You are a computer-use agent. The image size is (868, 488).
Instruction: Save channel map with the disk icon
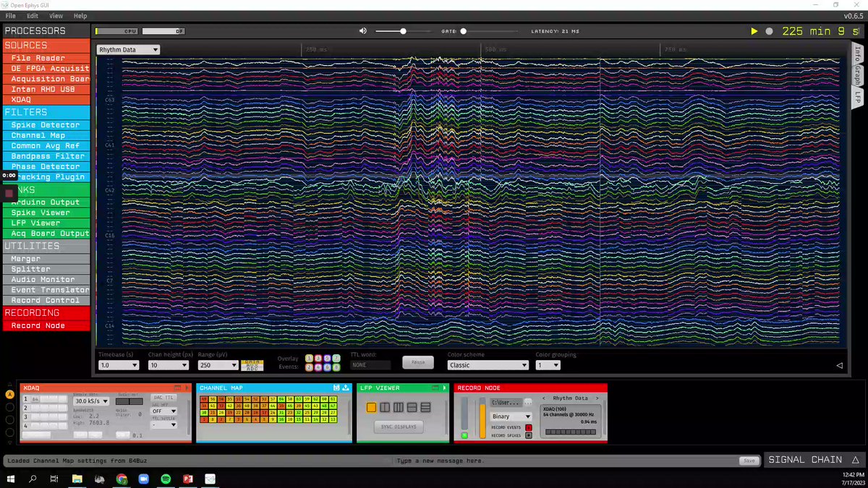coord(336,388)
